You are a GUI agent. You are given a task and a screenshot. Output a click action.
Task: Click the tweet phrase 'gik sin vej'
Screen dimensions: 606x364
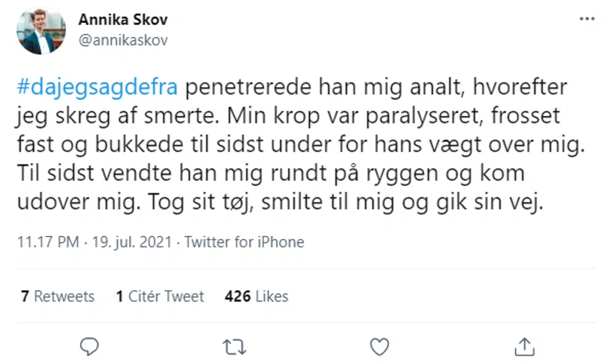(489, 202)
